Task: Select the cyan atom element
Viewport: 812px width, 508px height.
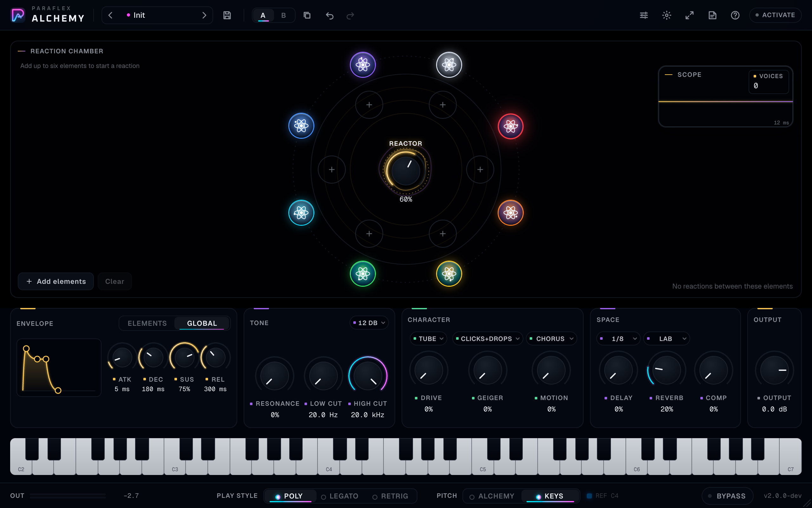Action: (301, 213)
